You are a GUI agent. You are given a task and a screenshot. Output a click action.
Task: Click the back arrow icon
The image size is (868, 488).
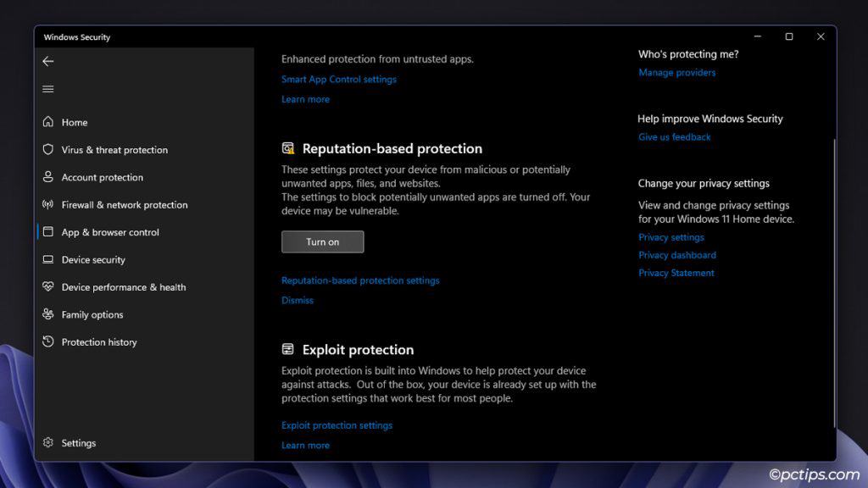[x=48, y=61]
